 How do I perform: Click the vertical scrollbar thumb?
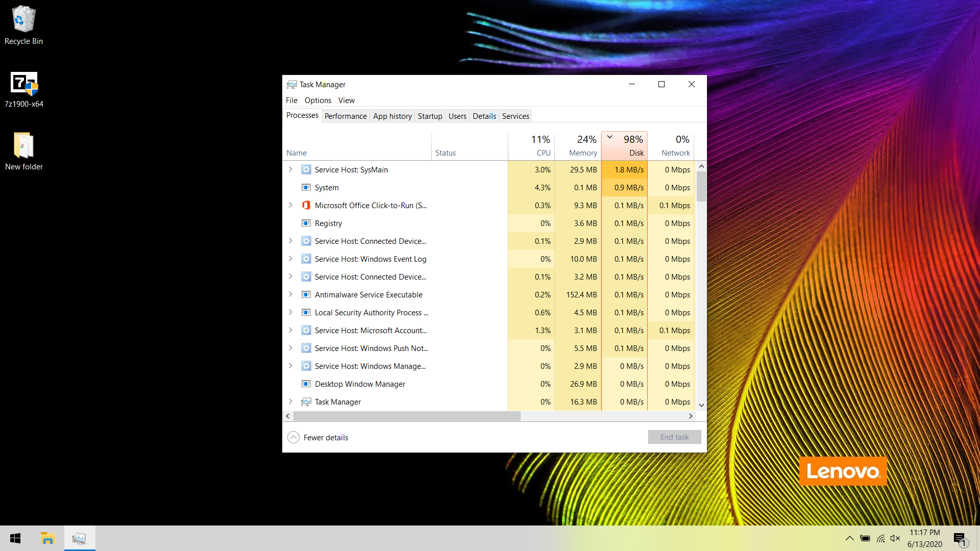tap(701, 186)
